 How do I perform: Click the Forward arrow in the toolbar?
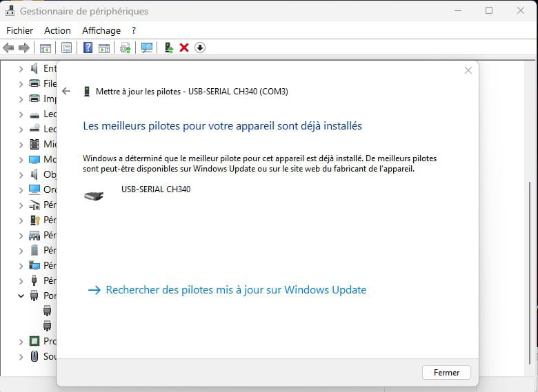click(23, 48)
